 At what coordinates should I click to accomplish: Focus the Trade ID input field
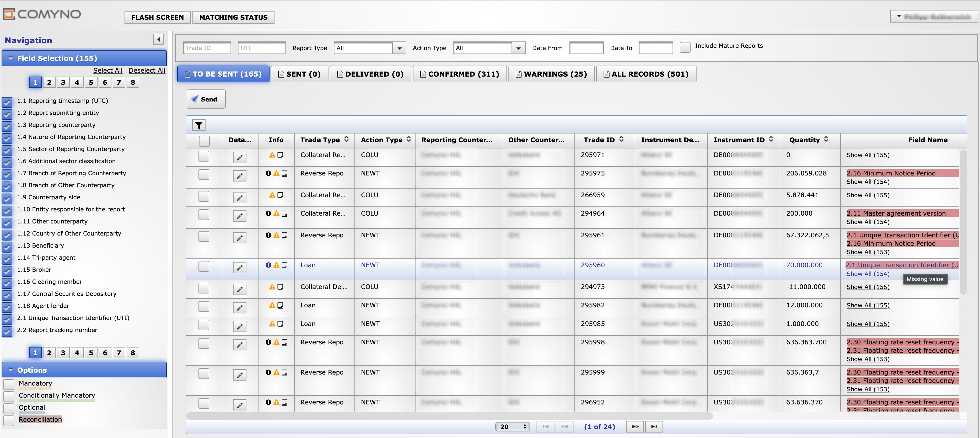coord(207,48)
